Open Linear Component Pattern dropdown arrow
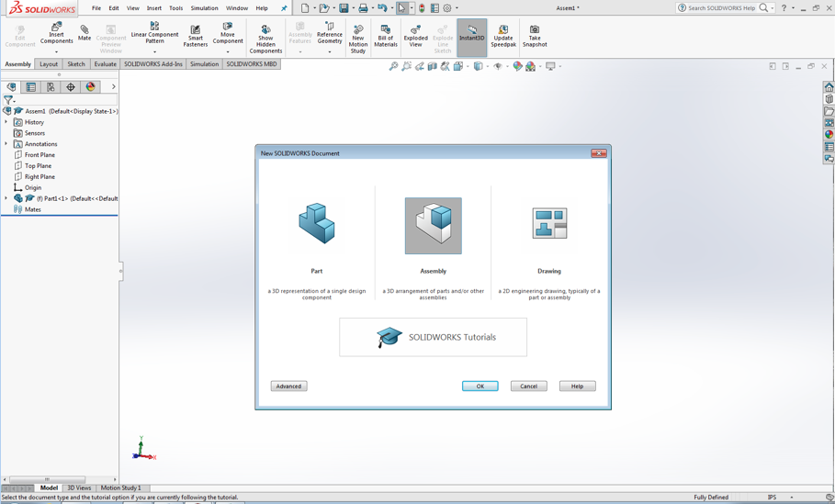This screenshot has width=835, height=504. coord(154,51)
